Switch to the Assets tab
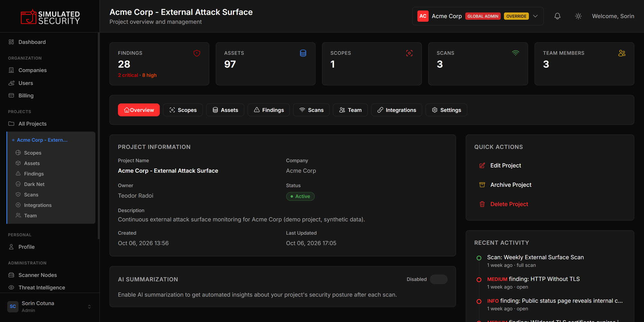 225,110
